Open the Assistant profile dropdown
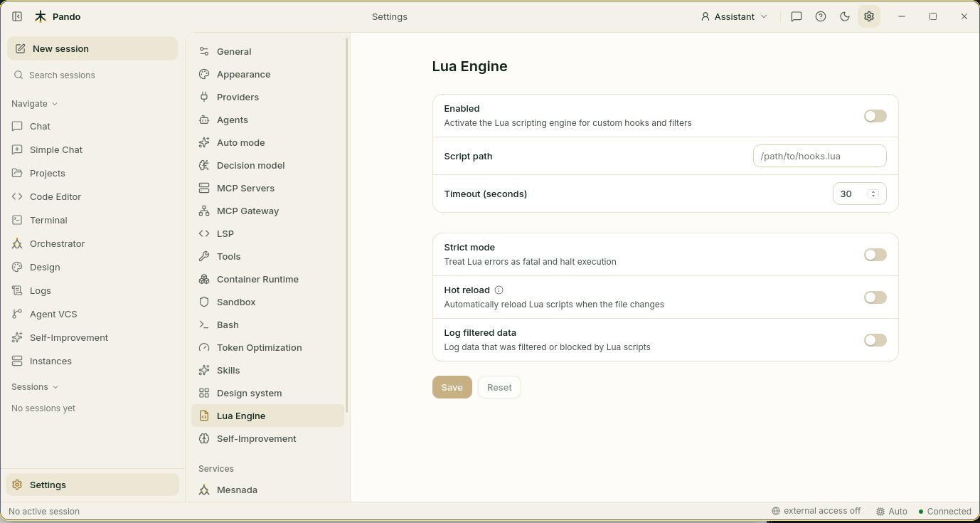980x523 pixels. tap(734, 16)
